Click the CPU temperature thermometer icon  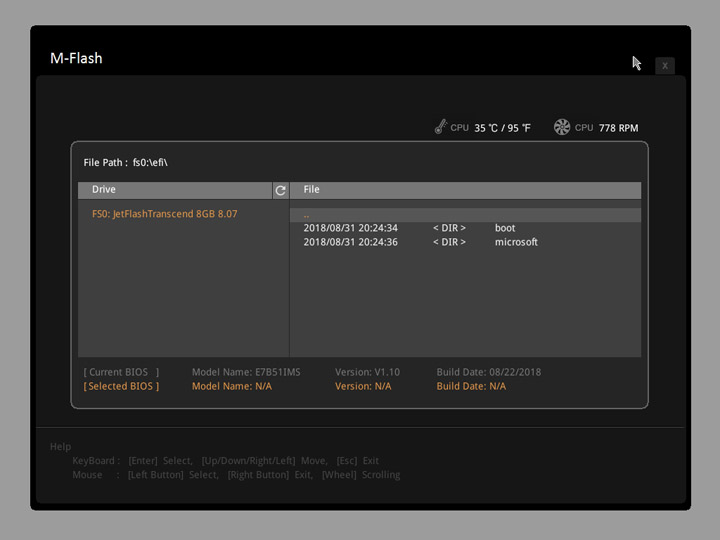[x=440, y=127]
